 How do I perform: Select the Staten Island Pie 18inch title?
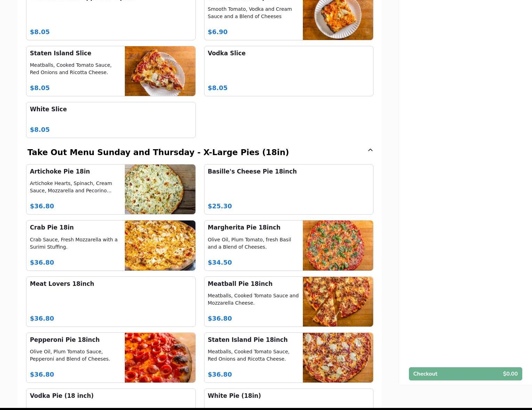[x=248, y=340]
